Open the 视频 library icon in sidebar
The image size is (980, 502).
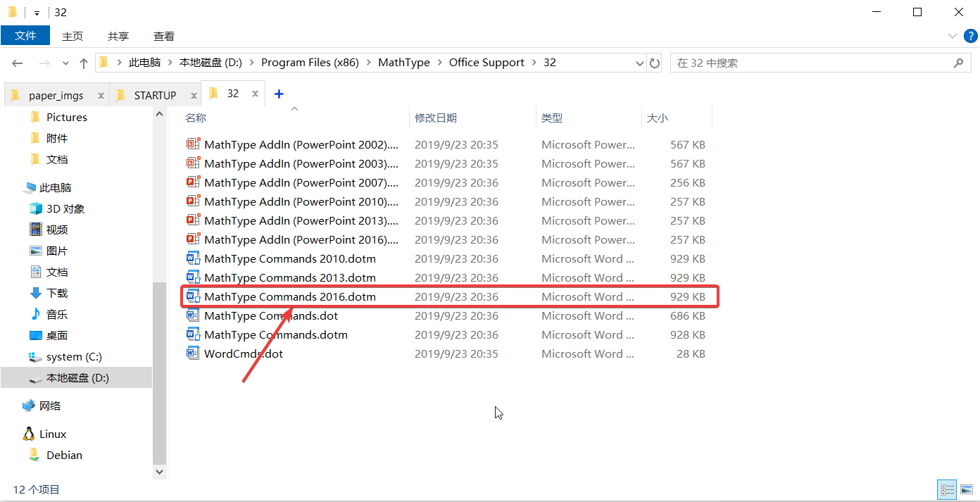[x=36, y=230]
